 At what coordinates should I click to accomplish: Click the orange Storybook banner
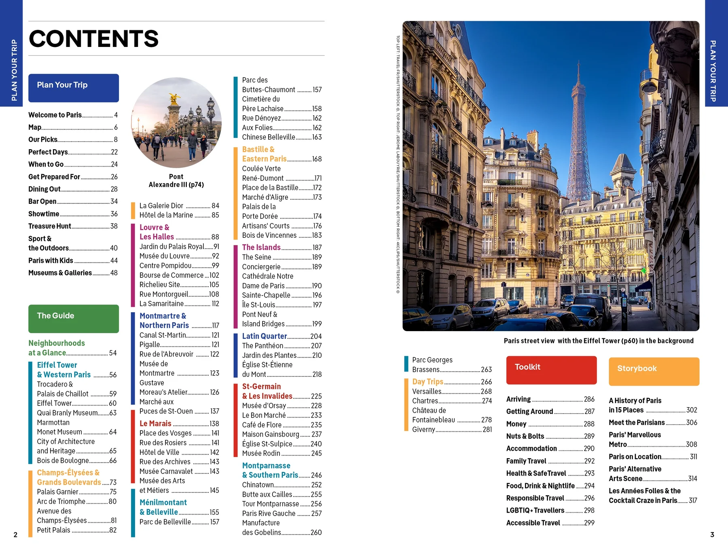click(x=654, y=371)
